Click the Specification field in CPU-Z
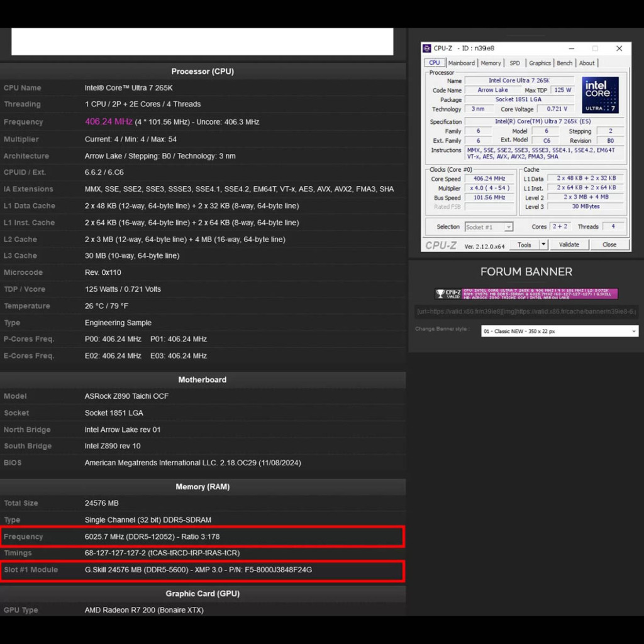This screenshot has height=644, width=644. pyautogui.click(x=544, y=121)
